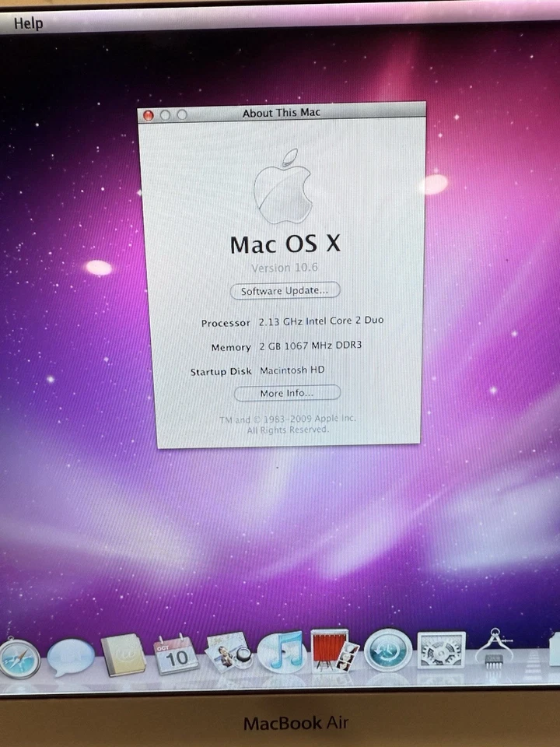
Task: Zoom the About This Mac window
Action: pyautogui.click(x=182, y=114)
